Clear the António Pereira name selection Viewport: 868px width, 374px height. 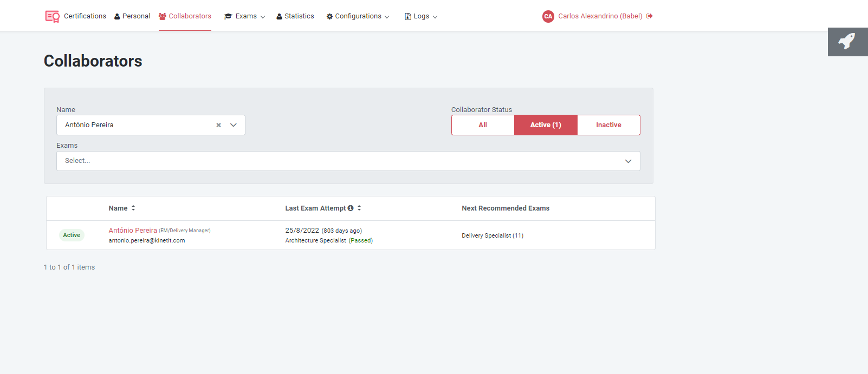pyautogui.click(x=219, y=125)
